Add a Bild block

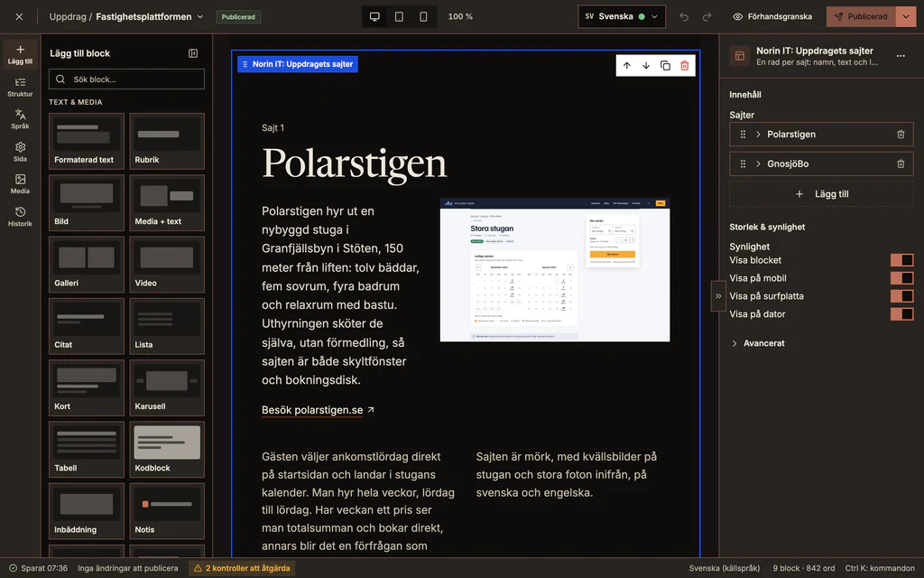87,203
